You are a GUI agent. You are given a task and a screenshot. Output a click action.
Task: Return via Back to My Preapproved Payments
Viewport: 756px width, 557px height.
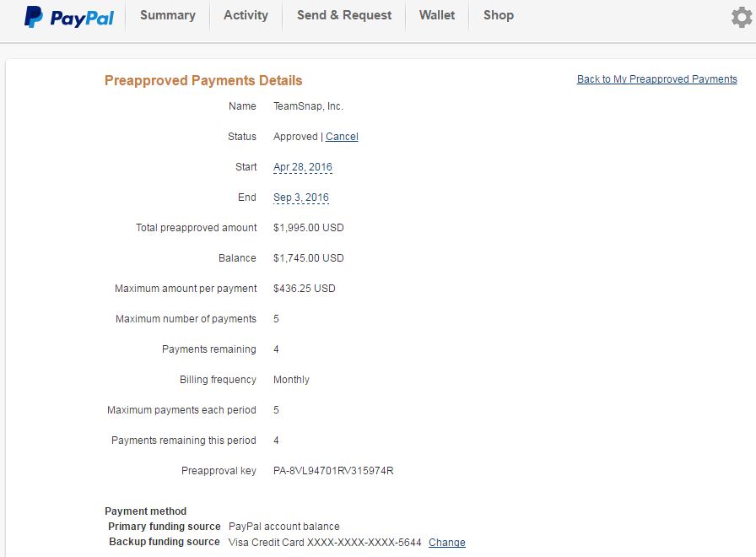point(656,79)
